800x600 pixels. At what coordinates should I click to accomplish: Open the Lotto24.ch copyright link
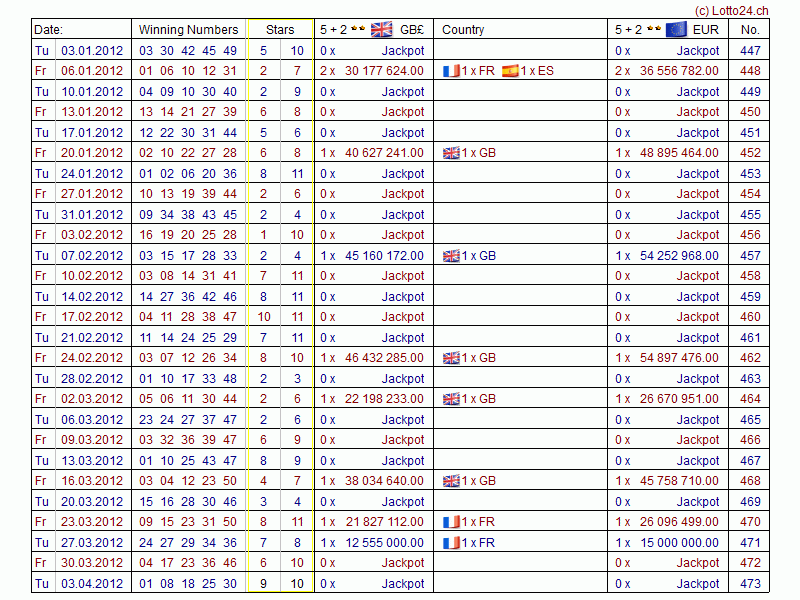tap(732, 9)
